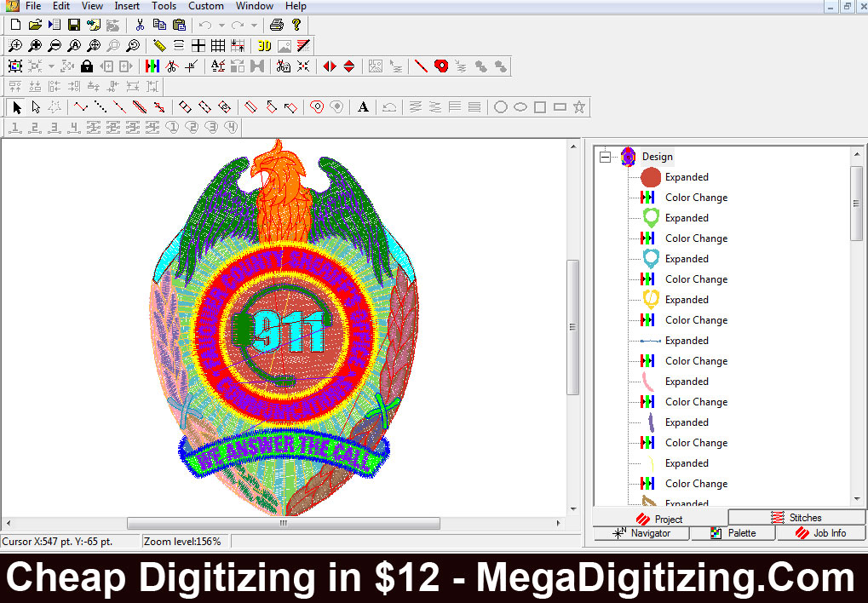Select Expanded item with red circle icon

point(687,177)
